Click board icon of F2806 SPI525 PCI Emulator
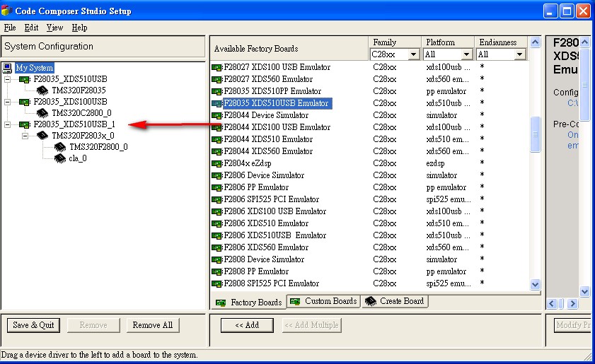The height and width of the screenshot is (364, 595). coord(216,200)
